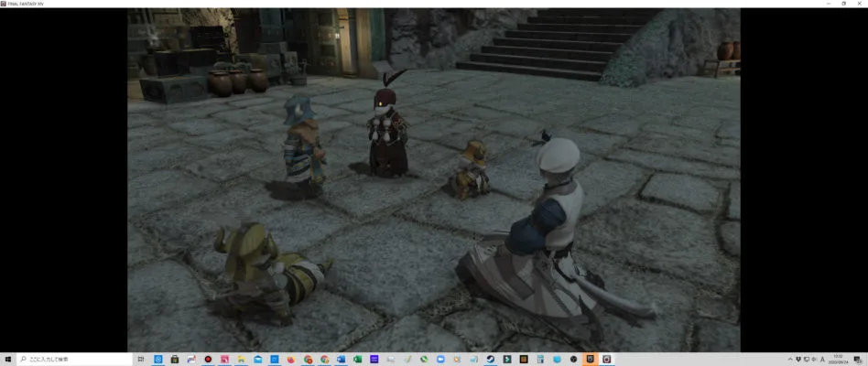
Task: Launch Steam from the taskbar
Action: coord(491,360)
